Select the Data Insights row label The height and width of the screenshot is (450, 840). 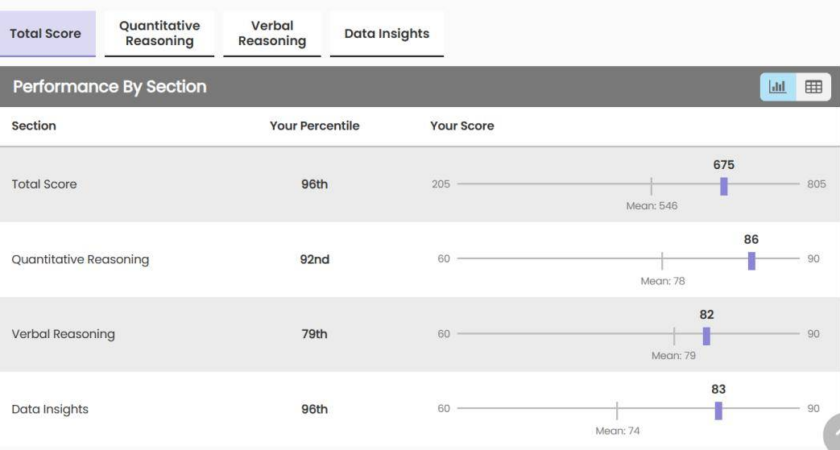(50, 409)
